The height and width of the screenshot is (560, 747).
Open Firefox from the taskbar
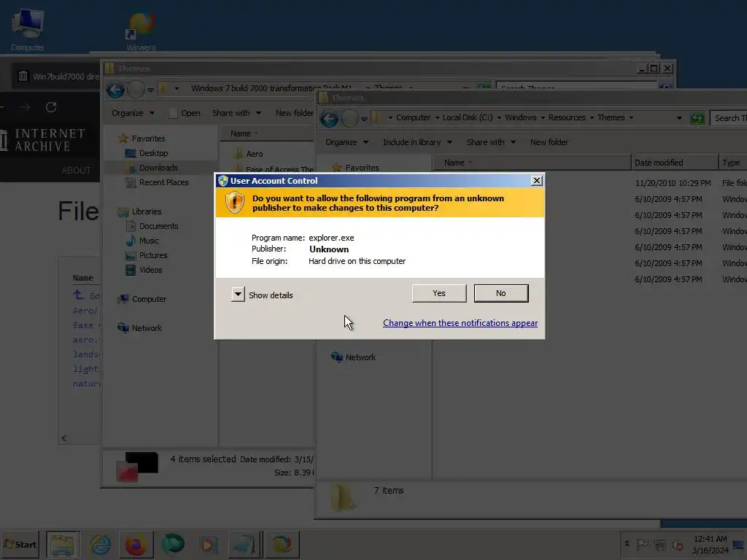tap(136, 544)
